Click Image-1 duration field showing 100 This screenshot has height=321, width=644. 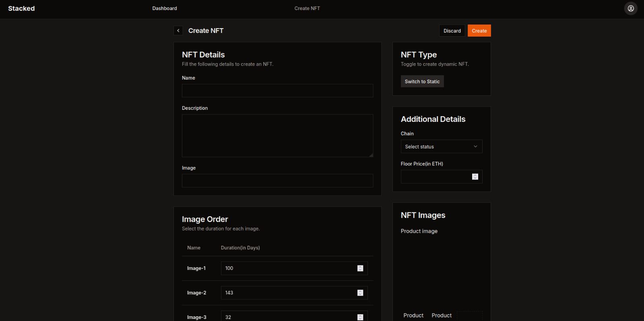coord(294,268)
